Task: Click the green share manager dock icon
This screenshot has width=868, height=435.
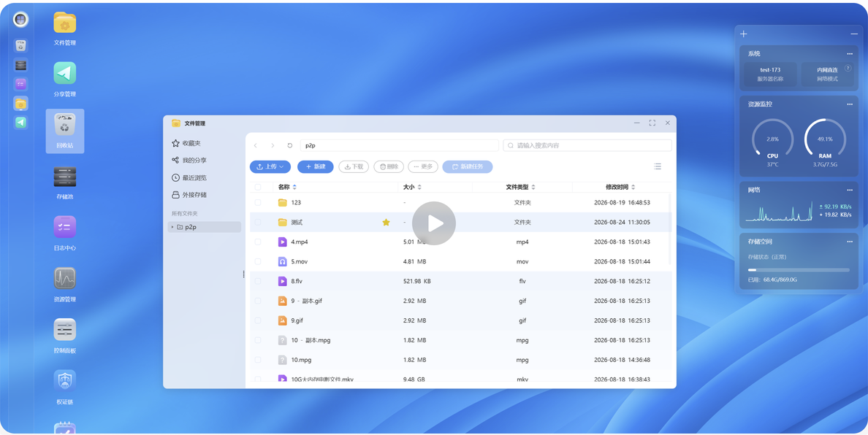Action: pos(20,122)
